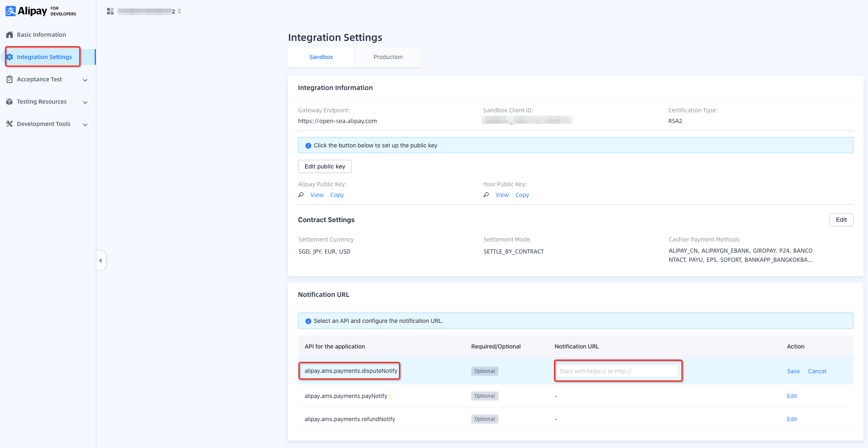This screenshot has height=448, width=868.
Task: Click the Basic Information home icon
Action: tap(10, 35)
